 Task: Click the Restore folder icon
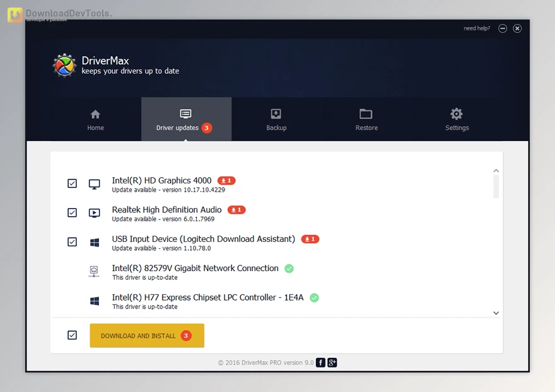(366, 114)
